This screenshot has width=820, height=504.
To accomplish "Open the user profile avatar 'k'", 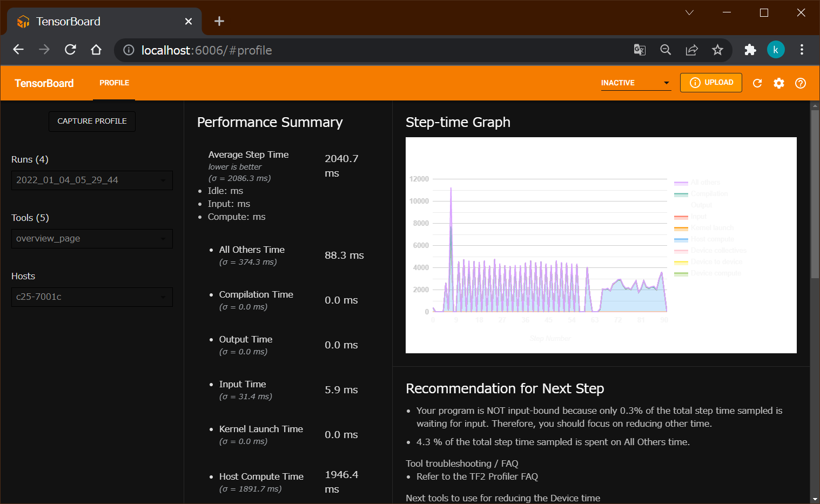I will coord(776,50).
